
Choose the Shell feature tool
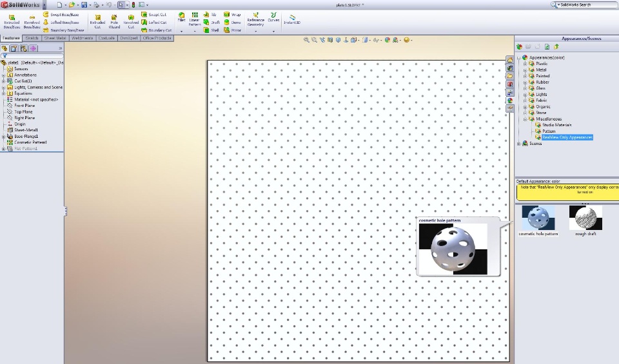(x=211, y=30)
